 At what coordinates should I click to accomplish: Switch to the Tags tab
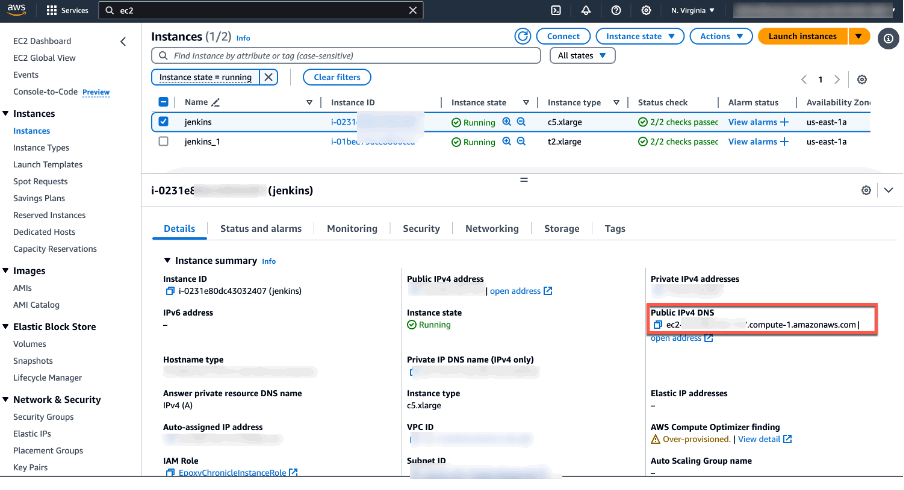click(x=615, y=229)
